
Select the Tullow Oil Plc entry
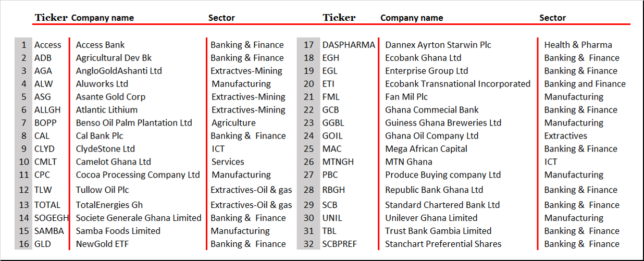click(102, 190)
